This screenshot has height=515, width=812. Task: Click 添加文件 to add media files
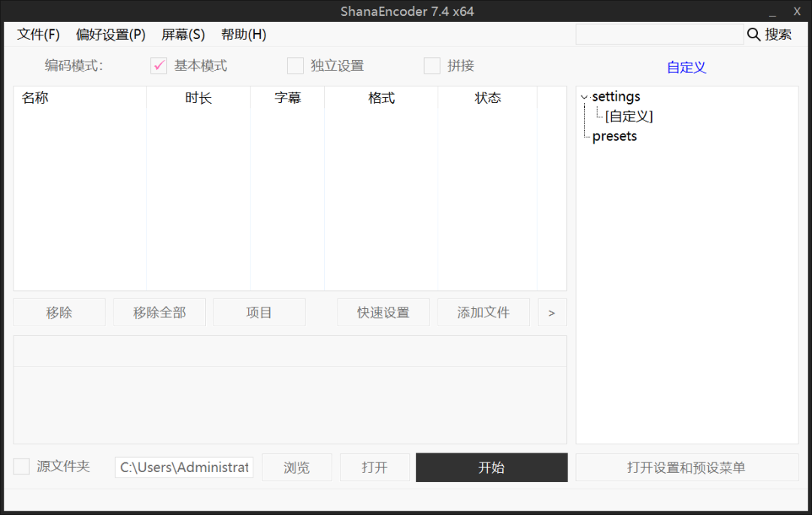coord(483,312)
